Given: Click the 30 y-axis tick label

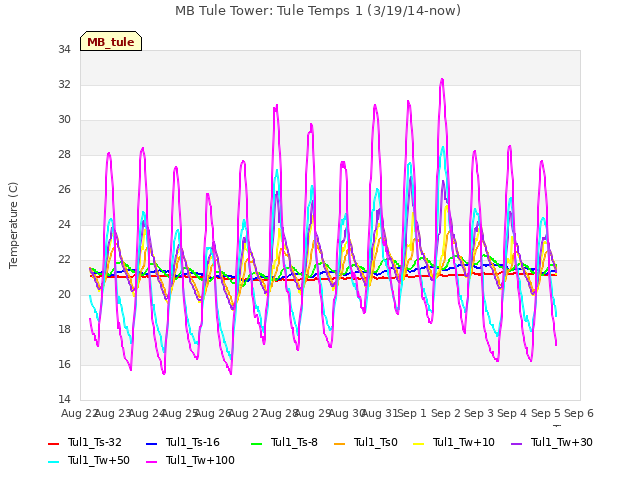Looking at the screenshot, I should click(x=64, y=120).
